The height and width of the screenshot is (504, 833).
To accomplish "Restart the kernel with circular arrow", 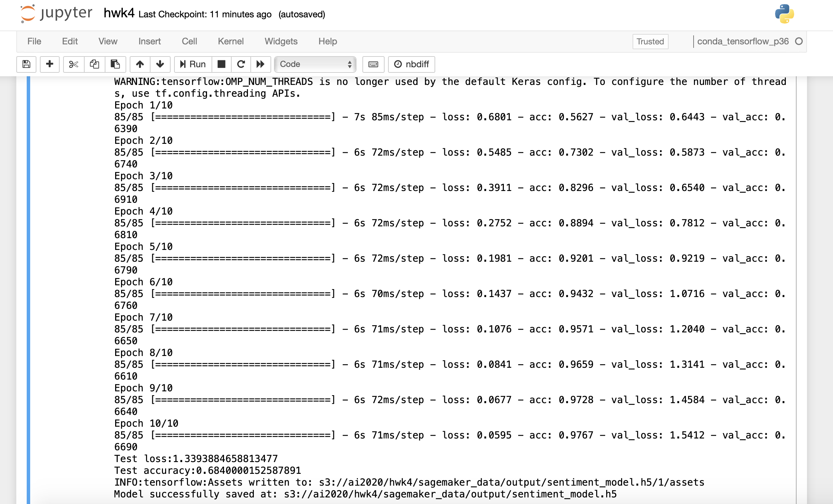I will (241, 64).
